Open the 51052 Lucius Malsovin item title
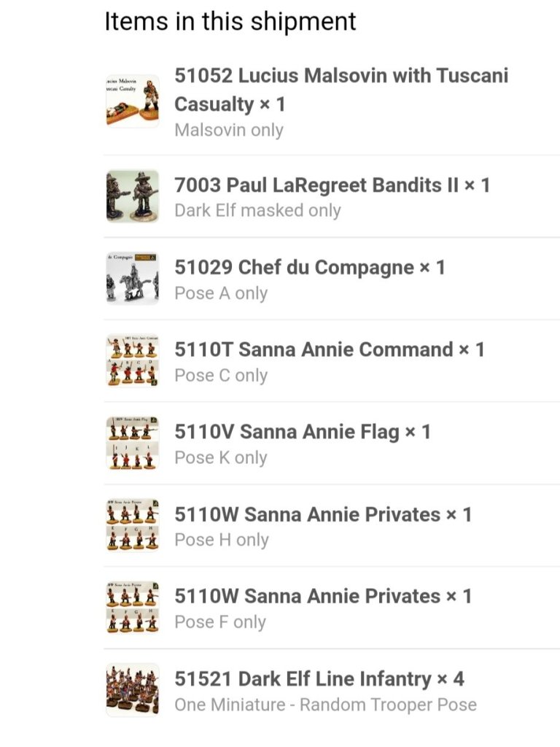The height and width of the screenshot is (747, 560). 341,89
